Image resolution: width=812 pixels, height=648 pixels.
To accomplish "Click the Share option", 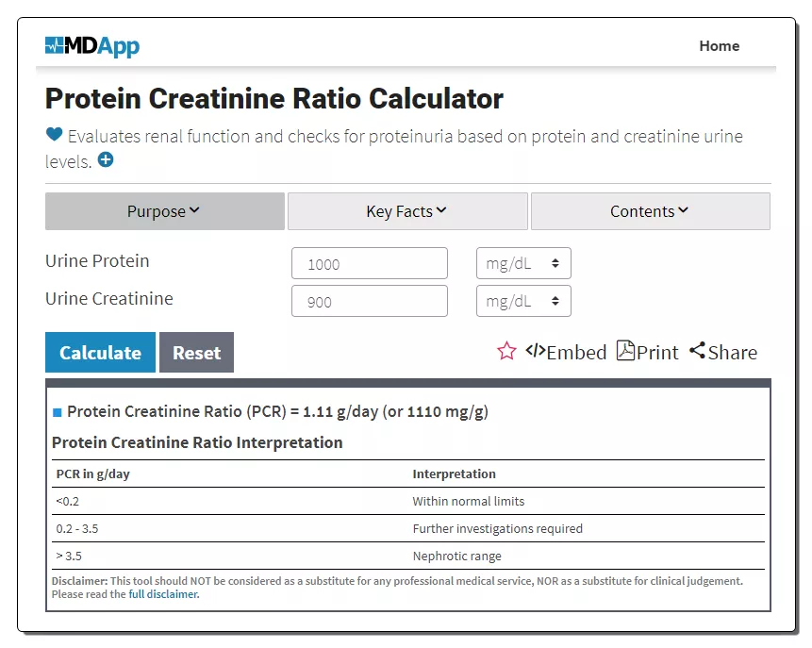I will [x=723, y=352].
